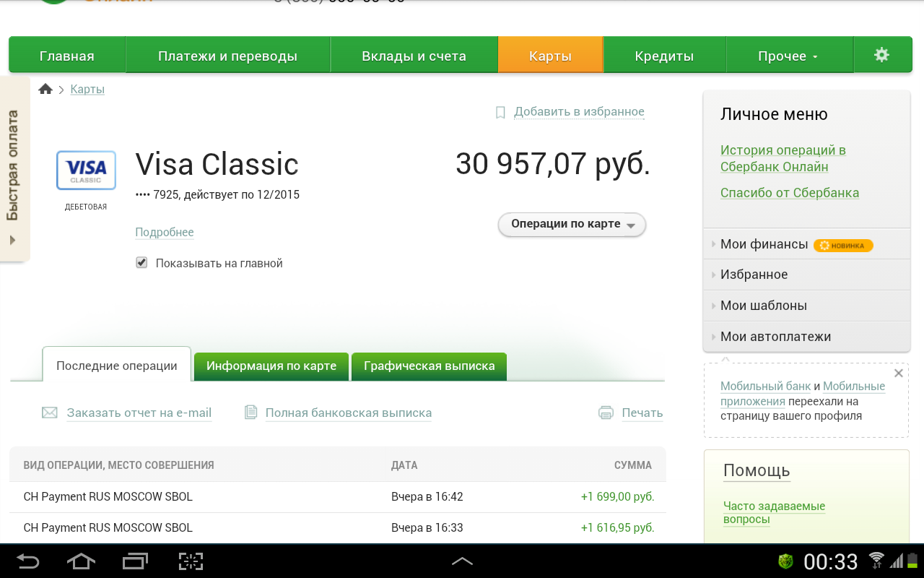Image resolution: width=924 pixels, height=578 pixels.
Task: Click the Visa Classic card image
Action: [86, 171]
